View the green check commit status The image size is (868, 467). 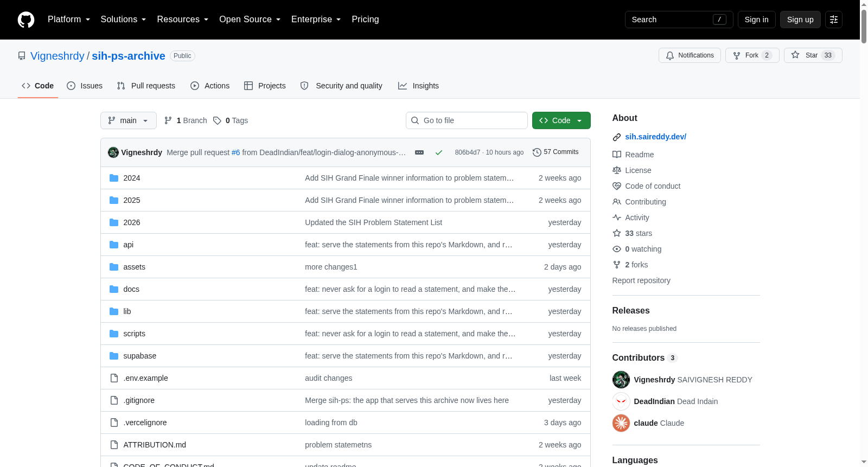point(439,152)
